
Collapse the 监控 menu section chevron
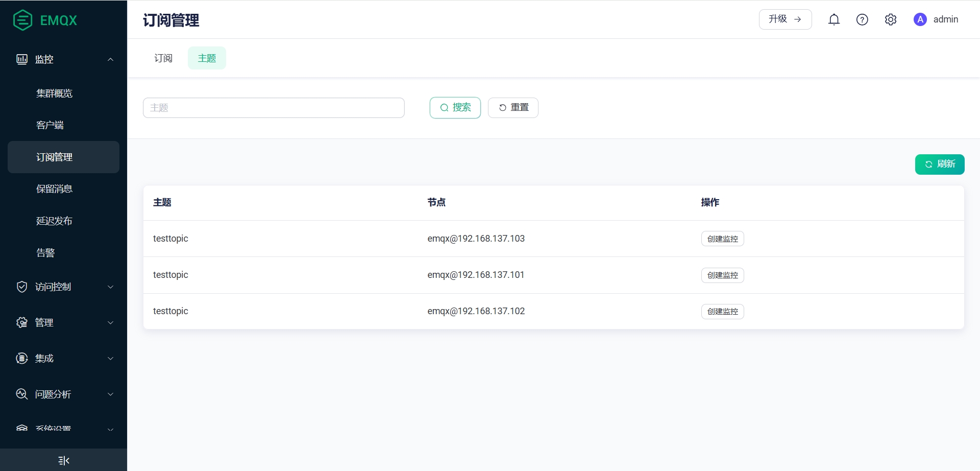pos(110,59)
